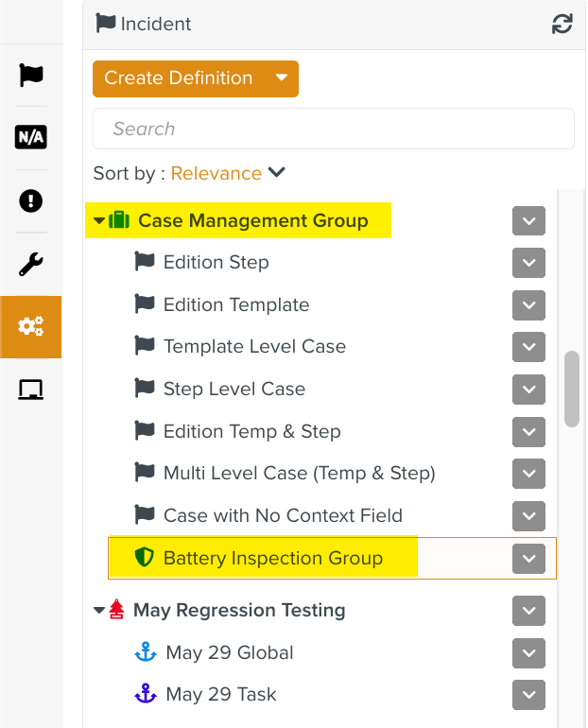
Task: Collapse the May Regression Testing group
Action: [99, 611]
